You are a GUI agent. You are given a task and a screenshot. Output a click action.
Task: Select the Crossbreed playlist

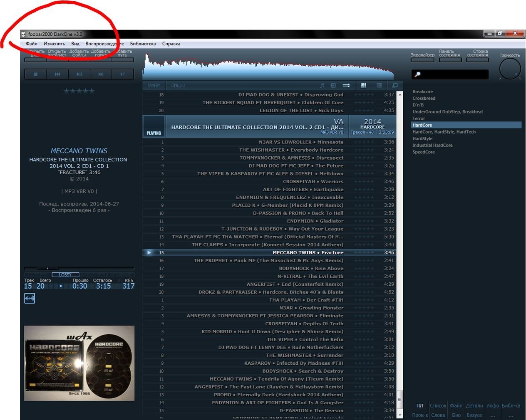pyautogui.click(x=424, y=98)
